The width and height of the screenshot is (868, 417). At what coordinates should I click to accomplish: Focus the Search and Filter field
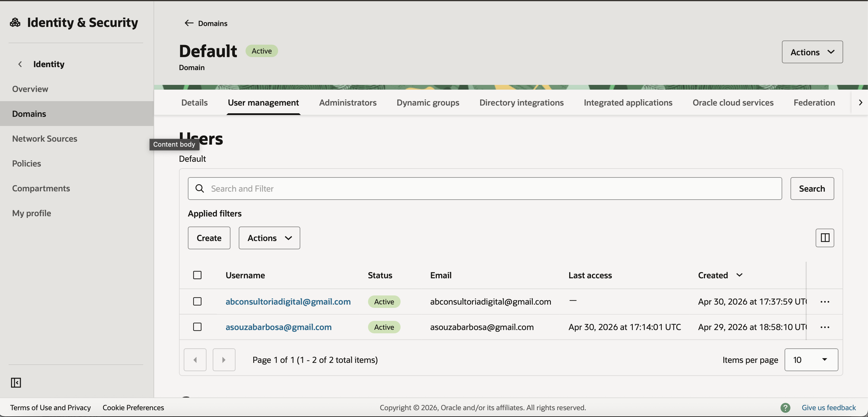tap(485, 189)
